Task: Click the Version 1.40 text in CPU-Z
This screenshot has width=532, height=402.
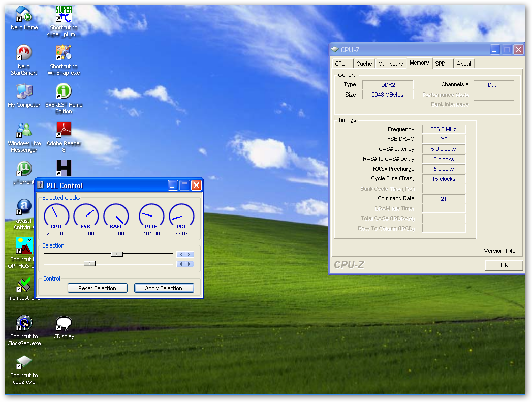Action: [x=499, y=251]
